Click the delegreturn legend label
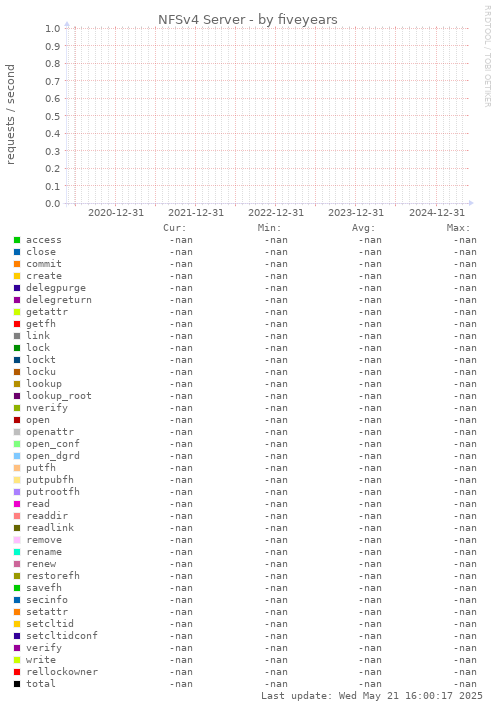 [59, 300]
